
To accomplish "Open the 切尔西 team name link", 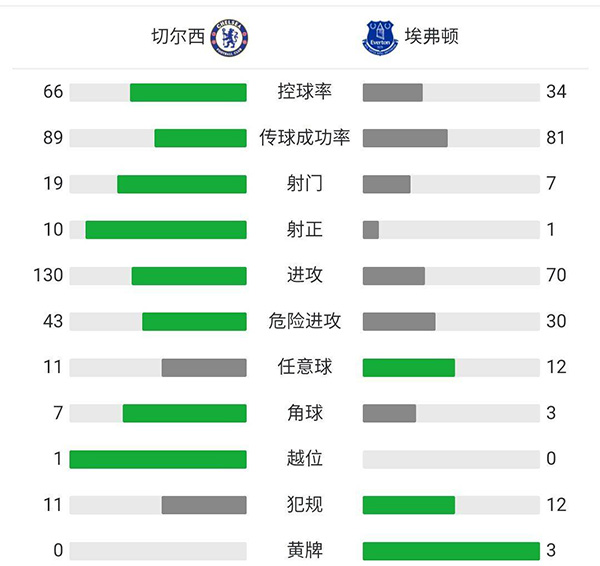I will 178,37.
